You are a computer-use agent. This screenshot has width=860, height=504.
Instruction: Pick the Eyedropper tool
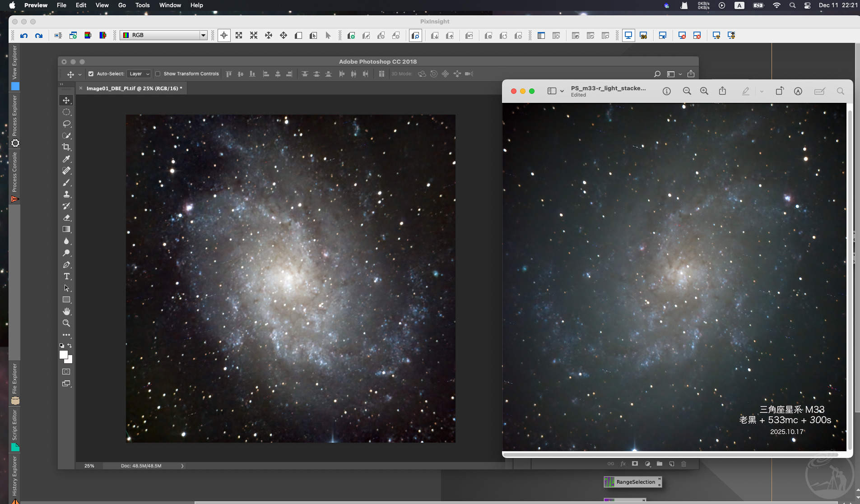(66, 159)
